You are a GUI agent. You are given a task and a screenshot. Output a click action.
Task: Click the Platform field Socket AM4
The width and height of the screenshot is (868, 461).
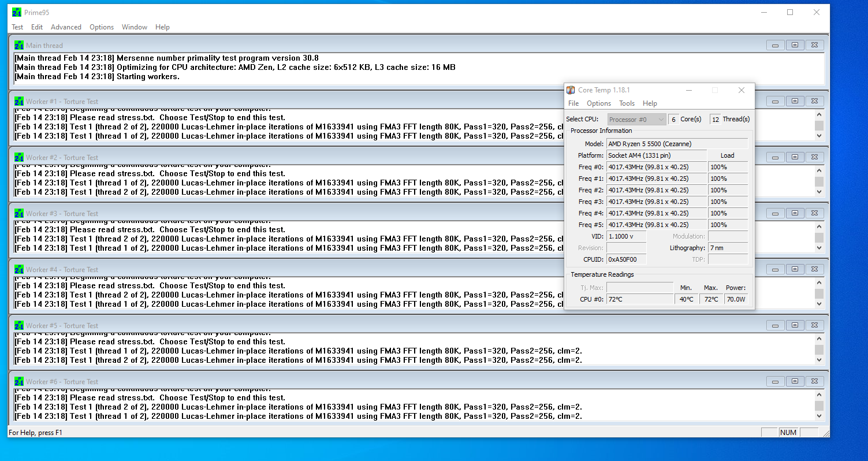click(x=657, y=155)
